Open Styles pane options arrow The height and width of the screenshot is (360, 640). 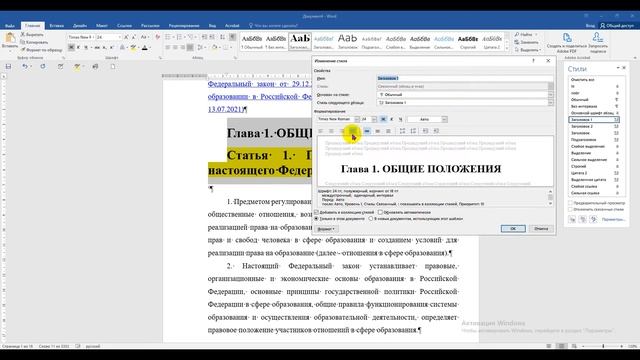click(618, 68)
